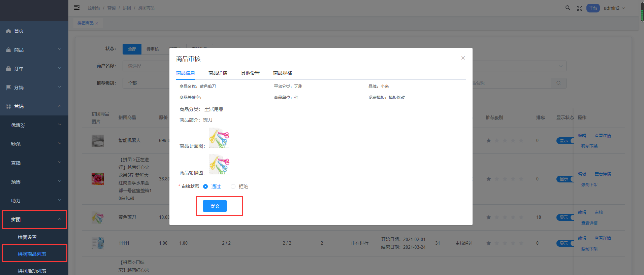Screen dimensions: 644x275
Task: Collapse the sidebar with the hamburger icon
Action: pos(77,7)
